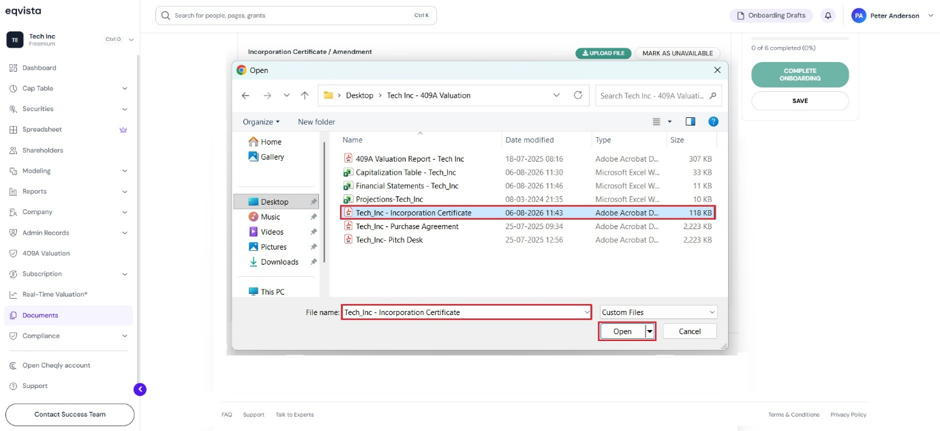Collapse sidebar with purple arrow button
940x431 pixels.
140,390
